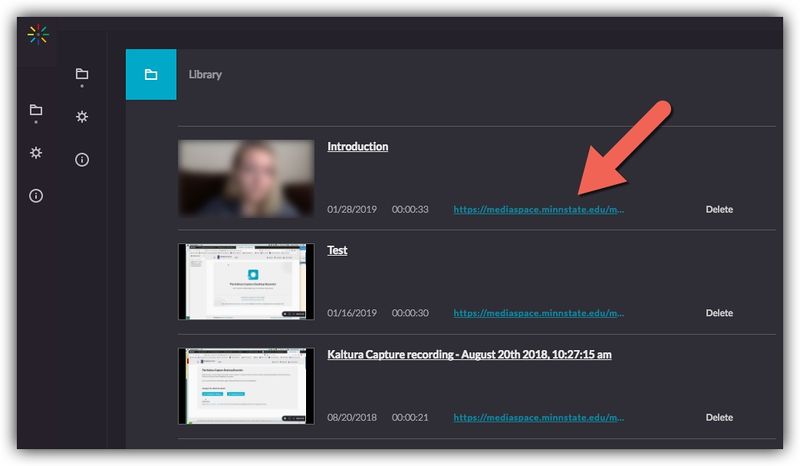The image size is (800, 466).
Task: Click the Test recording thumbnail
Action: pos(246,282)
